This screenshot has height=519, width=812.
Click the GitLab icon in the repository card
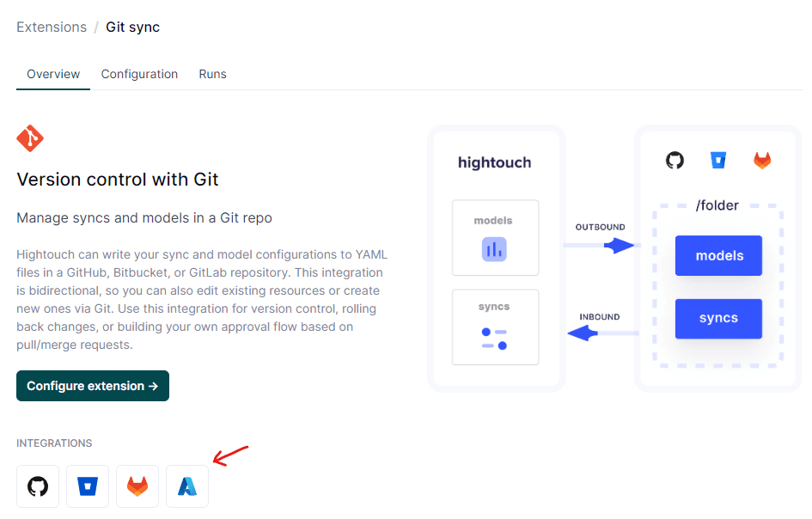pos(763,160)
